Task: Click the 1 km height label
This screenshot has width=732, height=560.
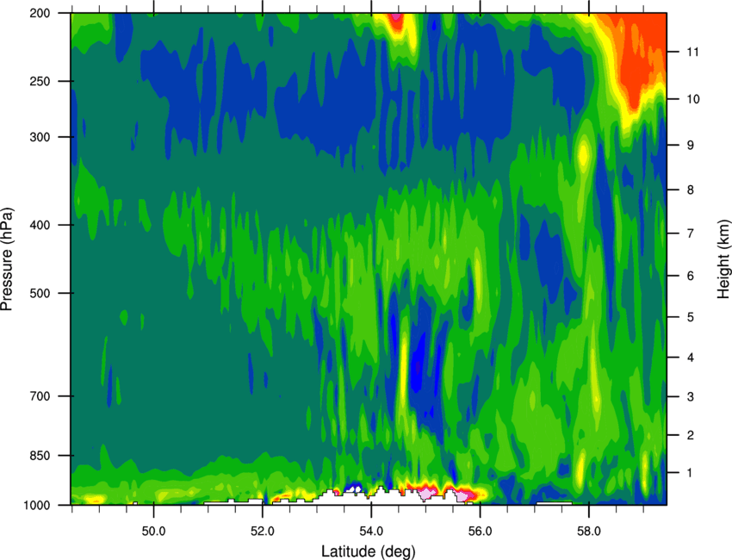Action: pyautogui.click(x=690, y=473)
